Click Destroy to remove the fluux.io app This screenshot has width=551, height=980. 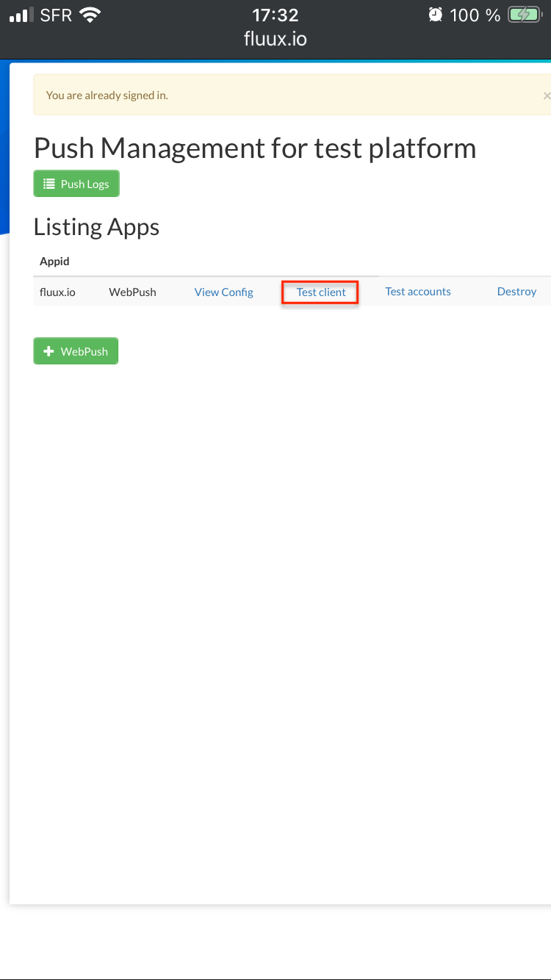pos(516,291)
